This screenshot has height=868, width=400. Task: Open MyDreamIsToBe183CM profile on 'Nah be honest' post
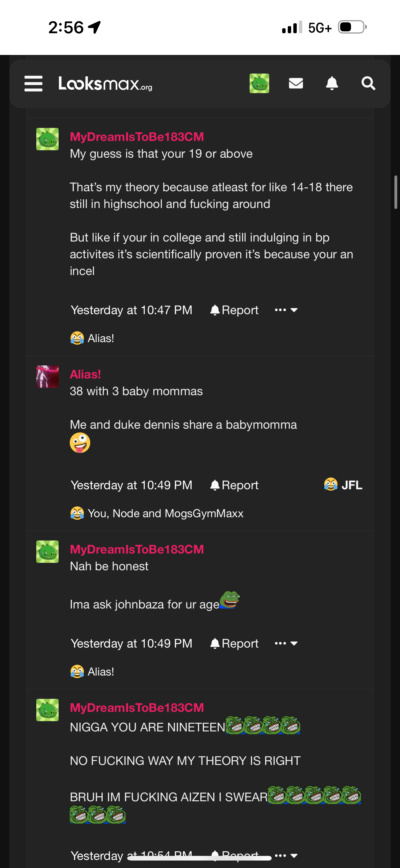tap(137, 549)
